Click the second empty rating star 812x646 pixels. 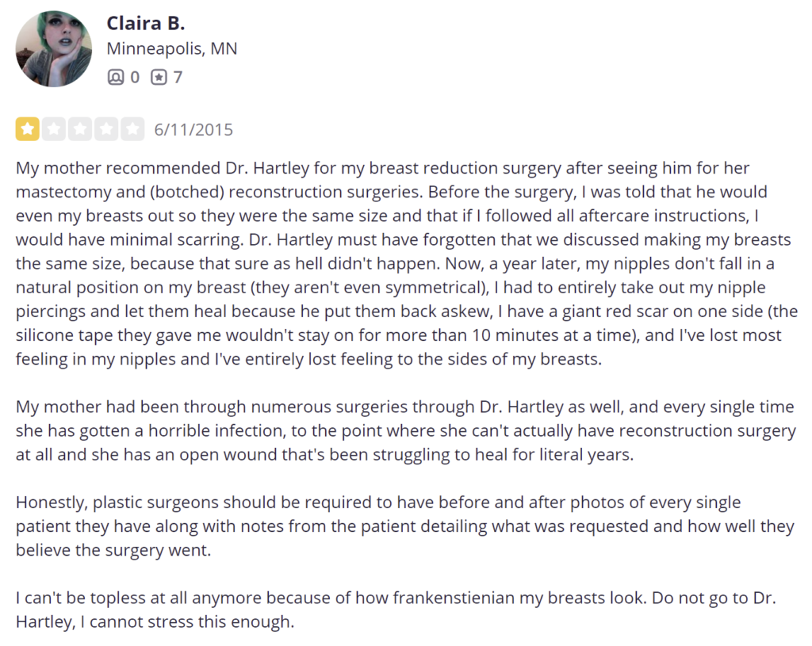point(54,129)
